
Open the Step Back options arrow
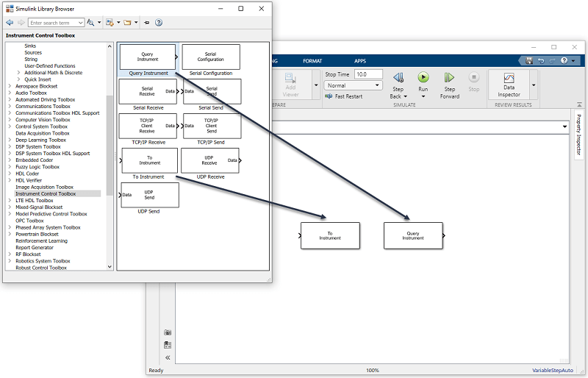[x=406, y=96]
